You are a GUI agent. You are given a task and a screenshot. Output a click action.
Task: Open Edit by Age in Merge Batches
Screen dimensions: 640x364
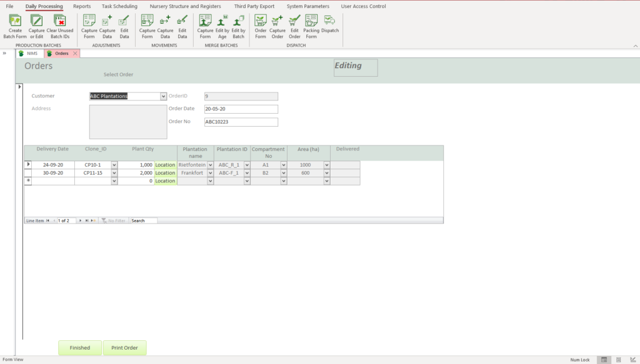click(222, 26)
